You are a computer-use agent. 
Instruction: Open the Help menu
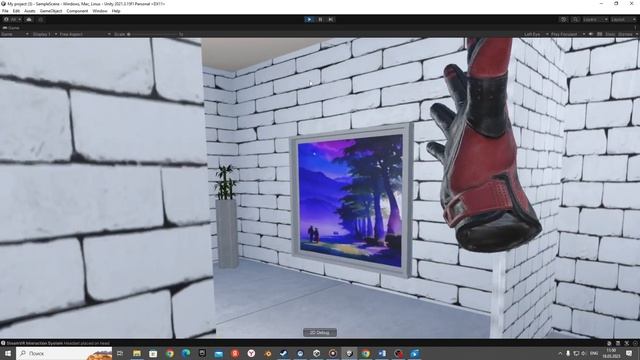click(x=116, y=11)
